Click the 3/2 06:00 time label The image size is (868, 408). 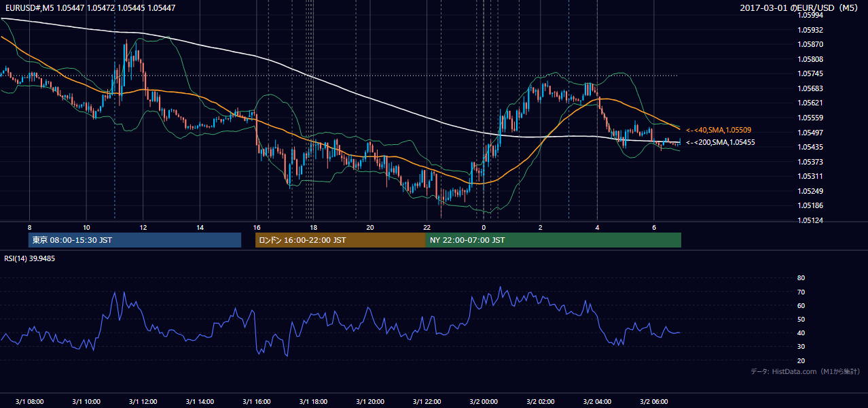click(653, 402)
